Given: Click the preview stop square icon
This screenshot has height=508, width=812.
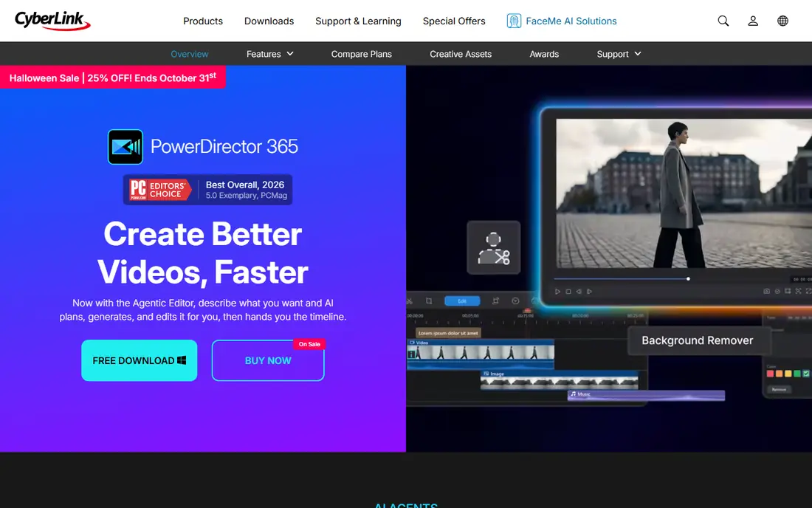Looking at the screenshot, I should 568,292.
